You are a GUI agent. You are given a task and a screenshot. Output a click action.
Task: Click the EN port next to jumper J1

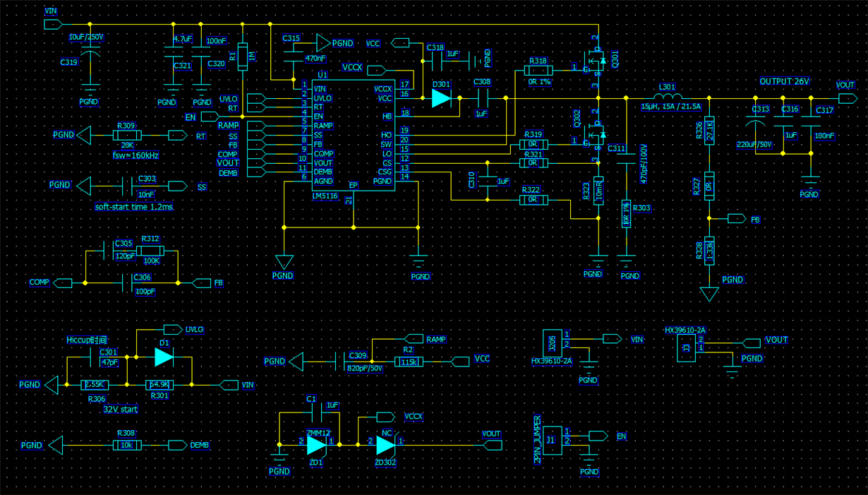coord(598,436)
